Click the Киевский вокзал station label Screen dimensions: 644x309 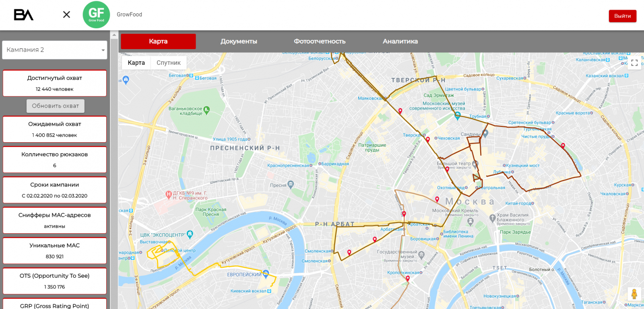pos(248,291)
